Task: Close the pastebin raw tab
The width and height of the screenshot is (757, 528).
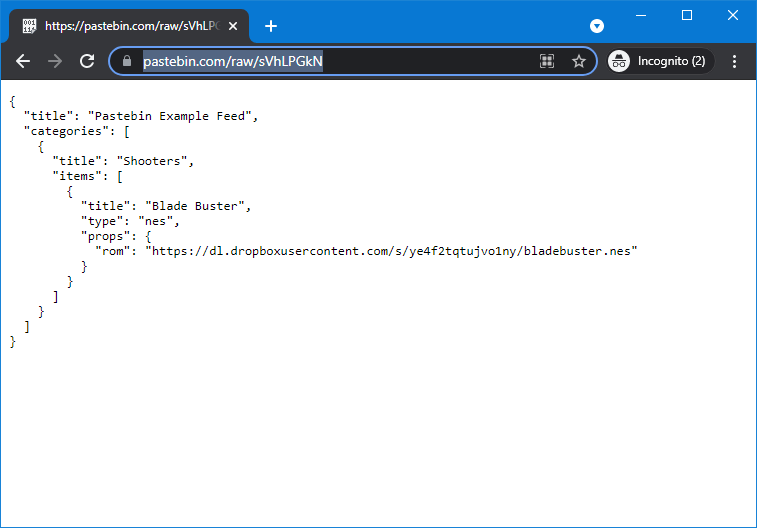Action: coord(233,26)
